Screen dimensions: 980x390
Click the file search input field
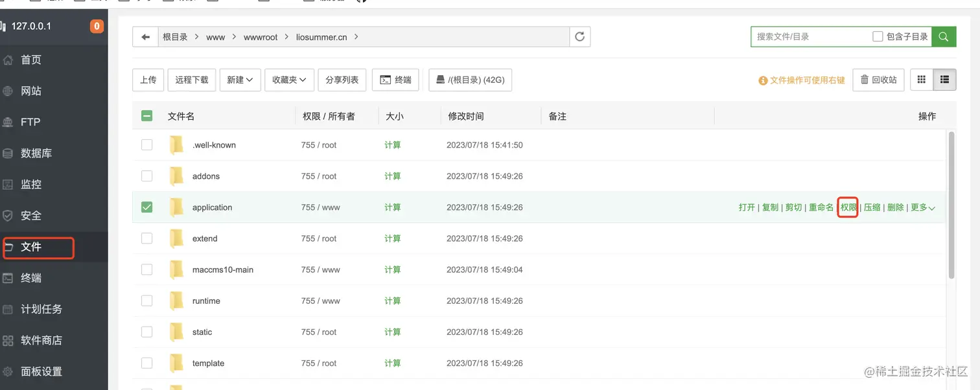click(810, 37)
